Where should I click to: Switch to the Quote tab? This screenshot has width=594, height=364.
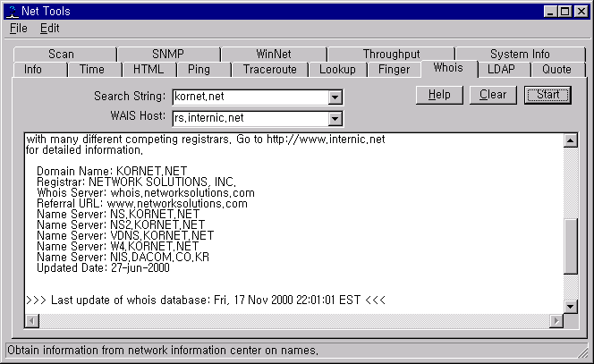pyautogui.click(x=557, y=70)
